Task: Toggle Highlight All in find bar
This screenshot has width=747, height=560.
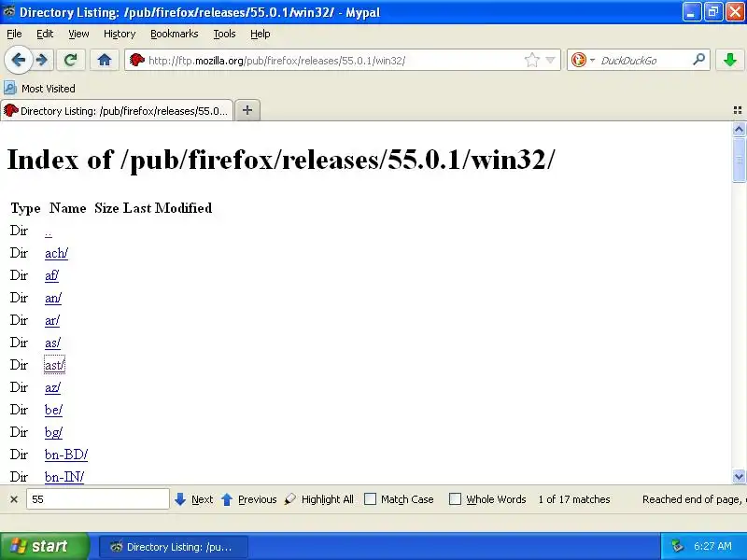Action: tap(319, 499)
